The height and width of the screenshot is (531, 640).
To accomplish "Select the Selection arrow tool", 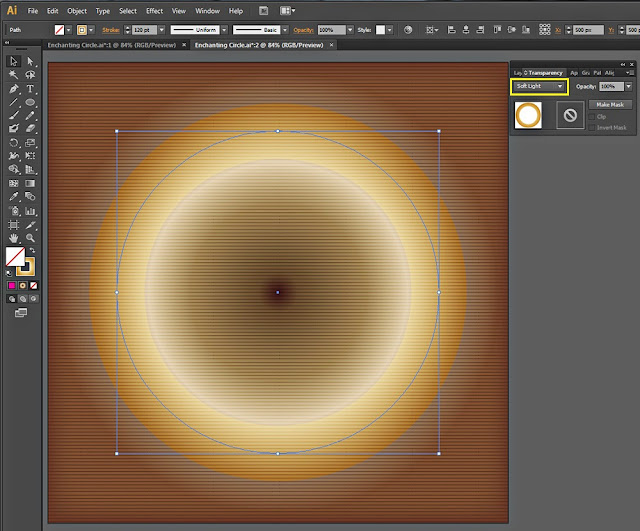I will point(14,61).
